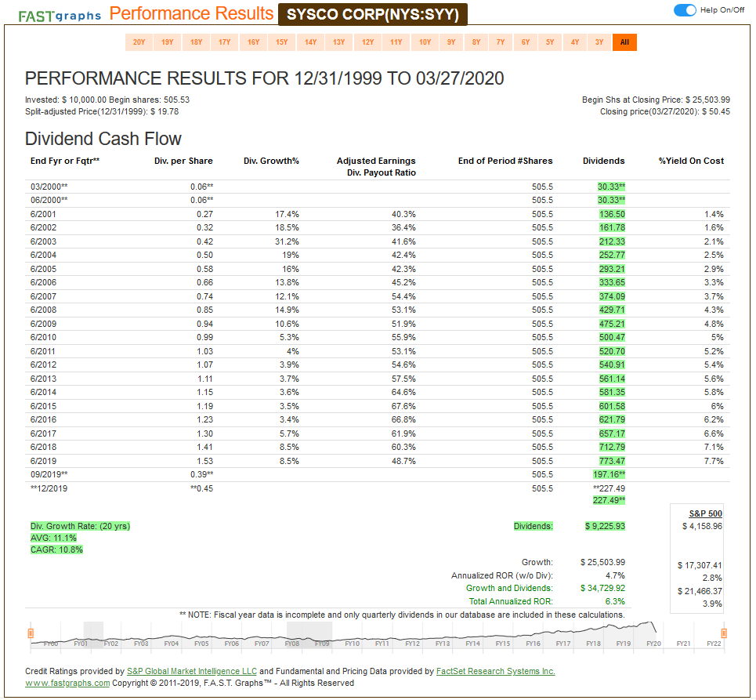756x700 pixels.
Task: Select the 16Y period tab
Action: coord(254,42)
